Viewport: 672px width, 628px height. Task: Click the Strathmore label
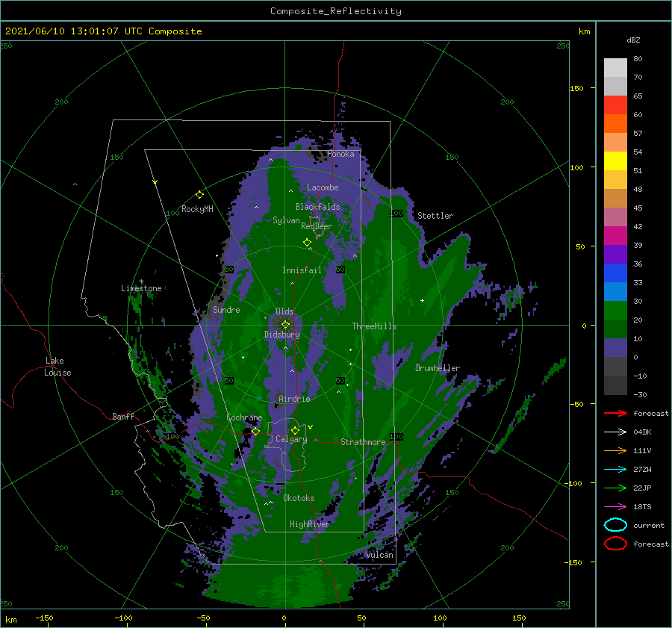point(363,442)
